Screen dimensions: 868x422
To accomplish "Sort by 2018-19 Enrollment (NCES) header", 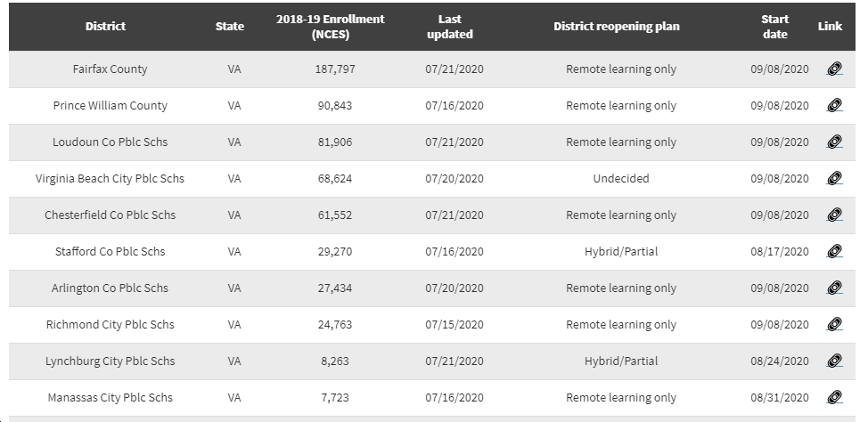I will 331,27.
